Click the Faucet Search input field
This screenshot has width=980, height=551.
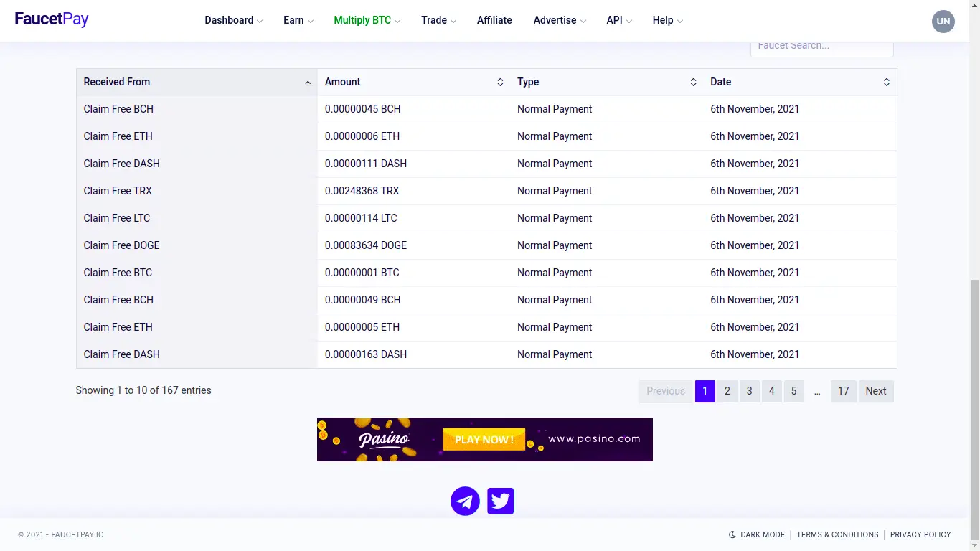[821, 47]
